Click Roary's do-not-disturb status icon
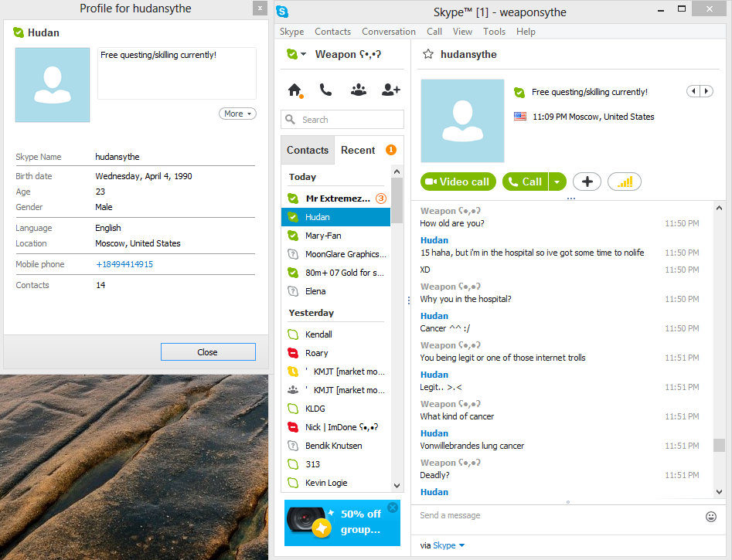This screenshot has height=560, width=732. (293, 353)
